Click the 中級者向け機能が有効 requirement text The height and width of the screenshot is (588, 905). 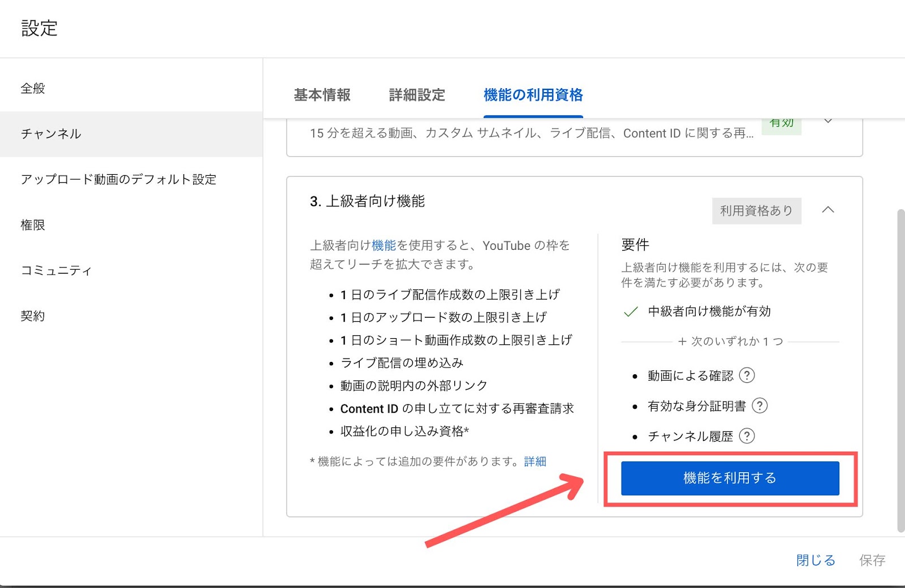709,312
